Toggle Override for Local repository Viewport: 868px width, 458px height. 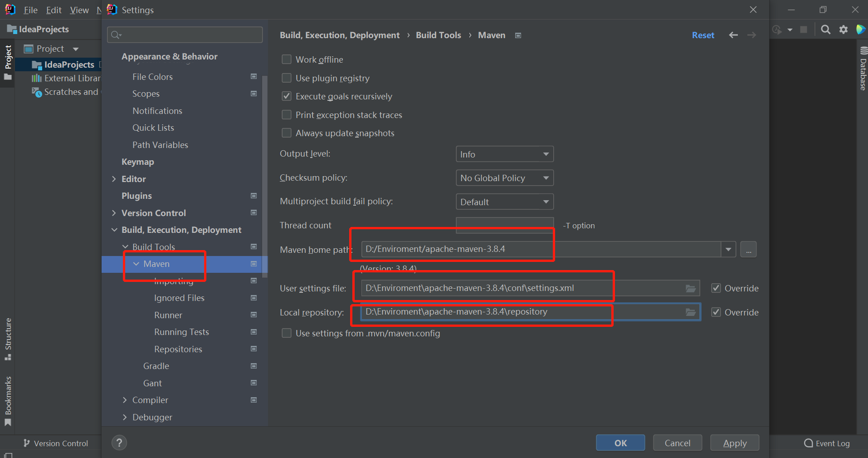[x=716, y=312]
